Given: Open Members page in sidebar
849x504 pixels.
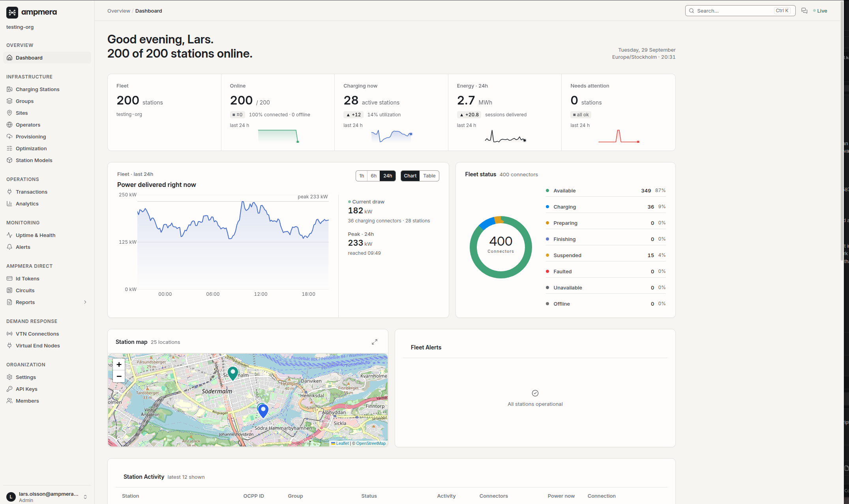Looking at the screenshot, I should 47,401.
